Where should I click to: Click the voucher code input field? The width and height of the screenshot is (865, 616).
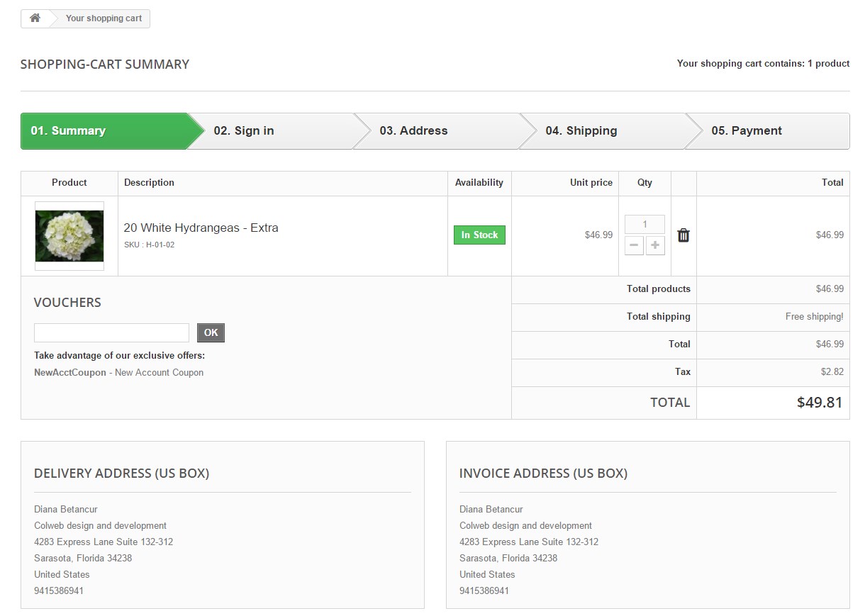point(111,332)
